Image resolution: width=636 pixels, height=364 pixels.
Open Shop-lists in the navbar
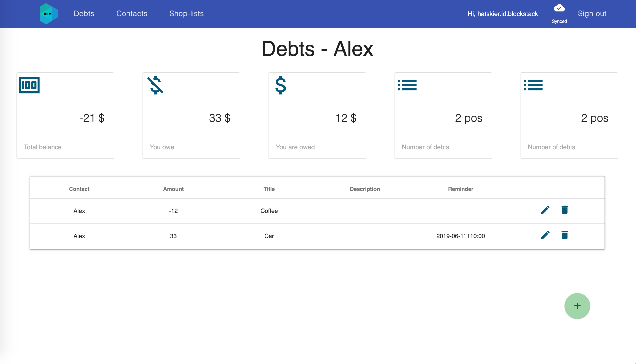click(x=186, y=14)
